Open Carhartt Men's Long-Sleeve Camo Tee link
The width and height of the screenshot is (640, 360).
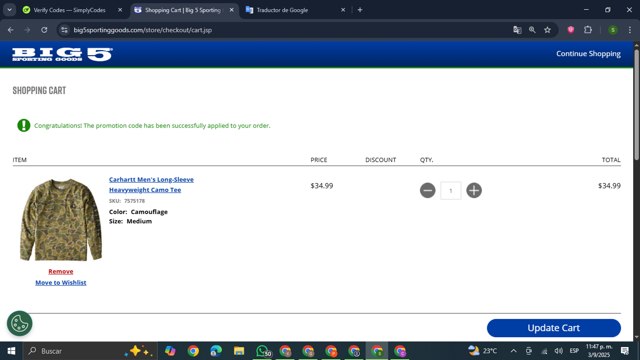point(151,184)
